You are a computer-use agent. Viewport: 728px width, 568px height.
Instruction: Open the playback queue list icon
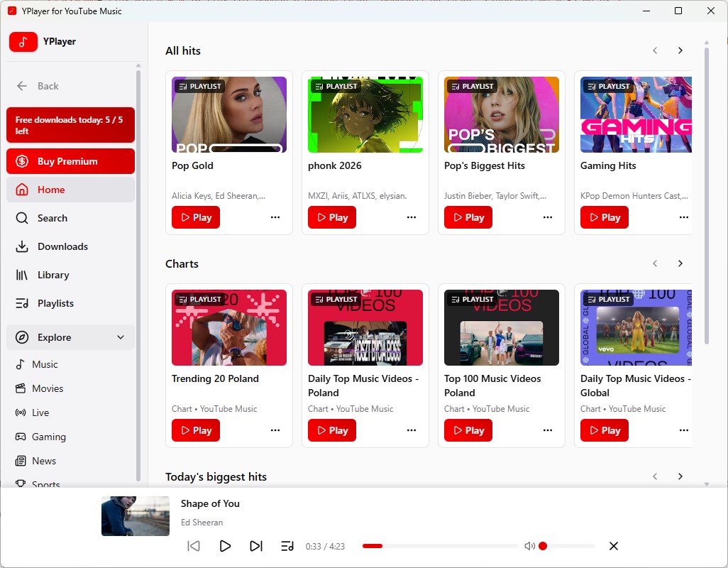pos(287,546)
